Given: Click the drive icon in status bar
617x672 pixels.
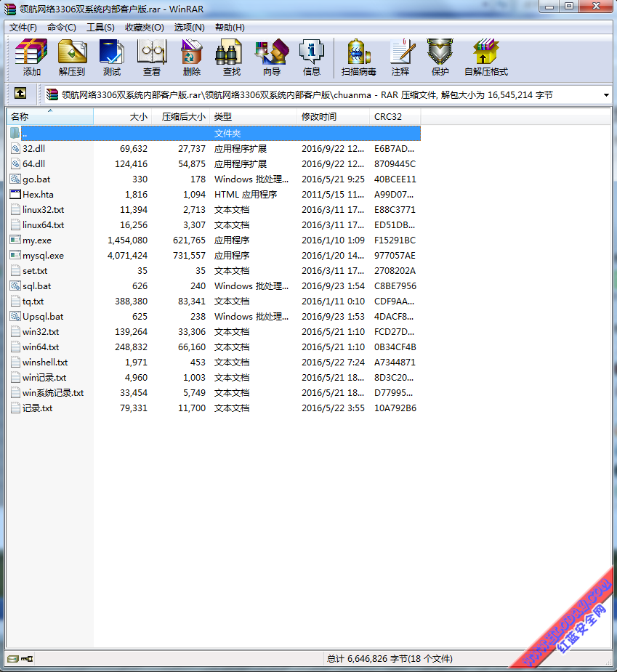Looking at the screenshot, I should [13, 659].
